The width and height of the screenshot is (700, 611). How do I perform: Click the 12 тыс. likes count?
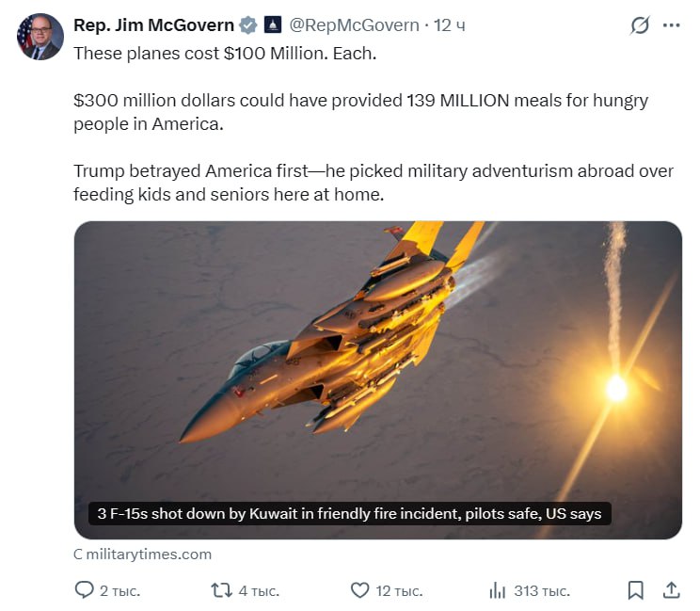tap(399, 591)
